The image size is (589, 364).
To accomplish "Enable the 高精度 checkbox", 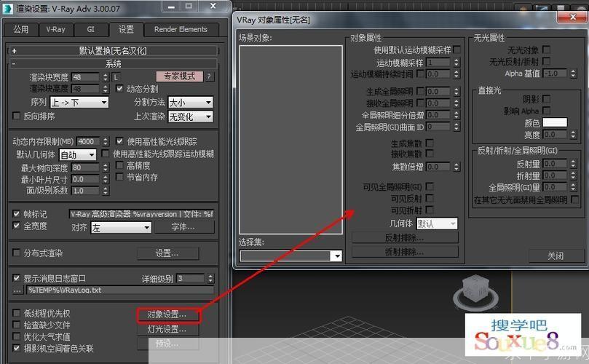I will [x=119, y=165].
